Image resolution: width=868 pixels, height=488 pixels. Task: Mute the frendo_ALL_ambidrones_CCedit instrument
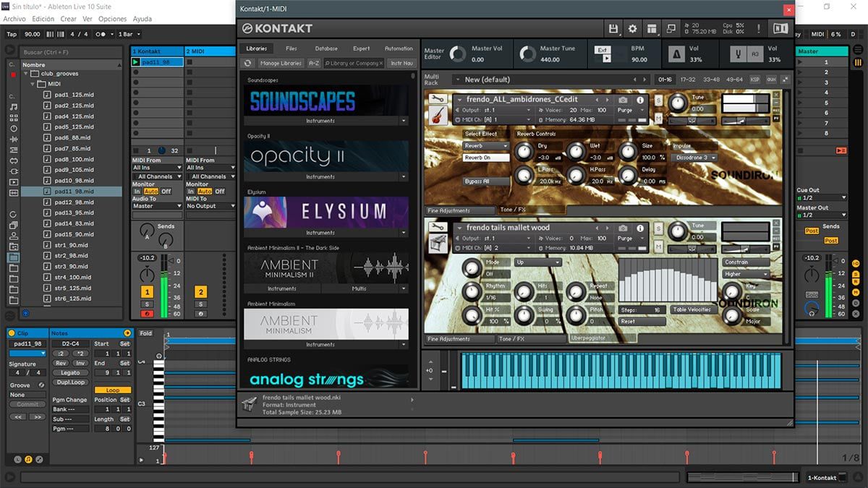click(659, 118)
